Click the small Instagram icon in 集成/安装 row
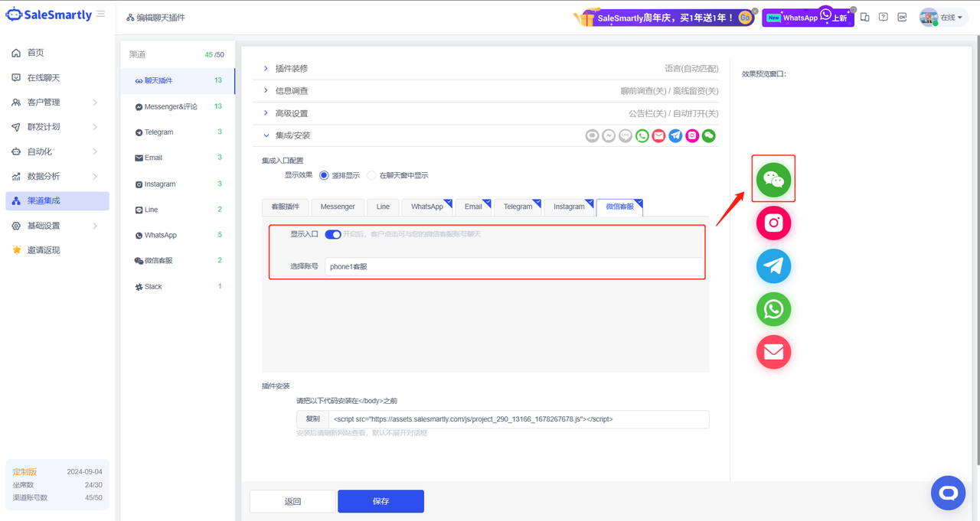Viewport: 980px width, 521px height. coord(692,135)
